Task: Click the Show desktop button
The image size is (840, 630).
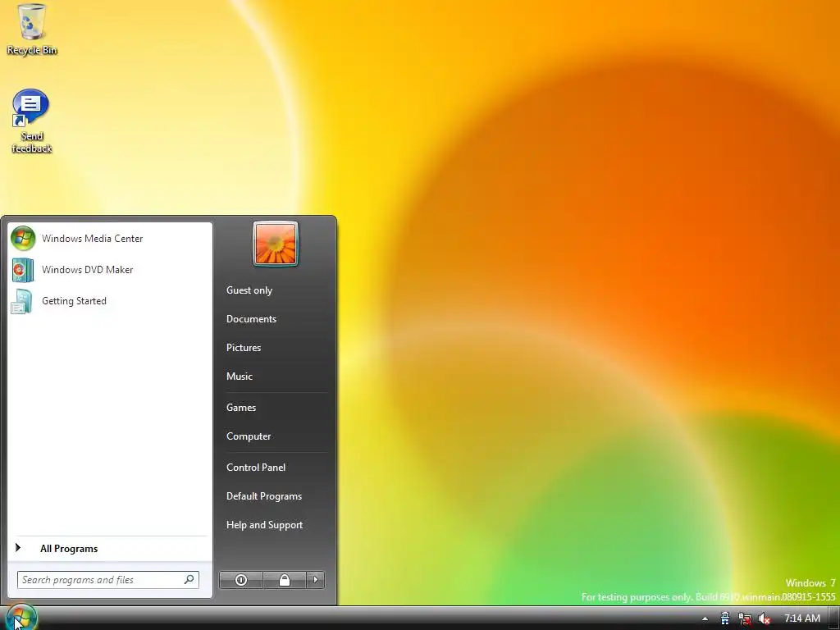Action: tap(834, 619)
